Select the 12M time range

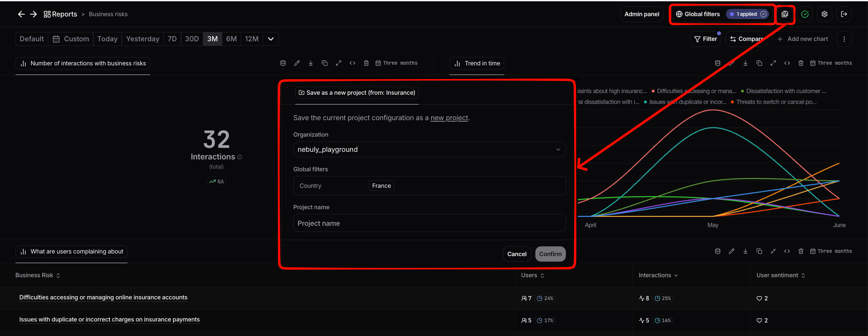(251, 39)
